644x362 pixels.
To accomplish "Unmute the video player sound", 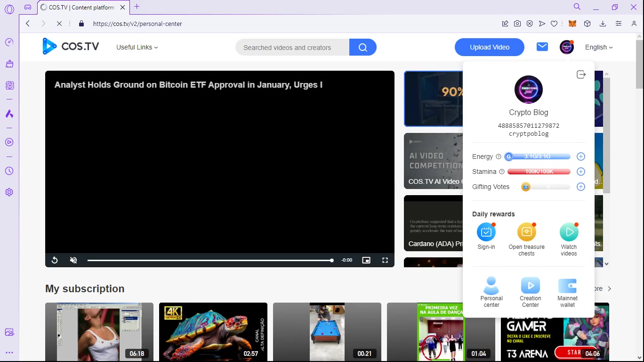I will (73, 260).
